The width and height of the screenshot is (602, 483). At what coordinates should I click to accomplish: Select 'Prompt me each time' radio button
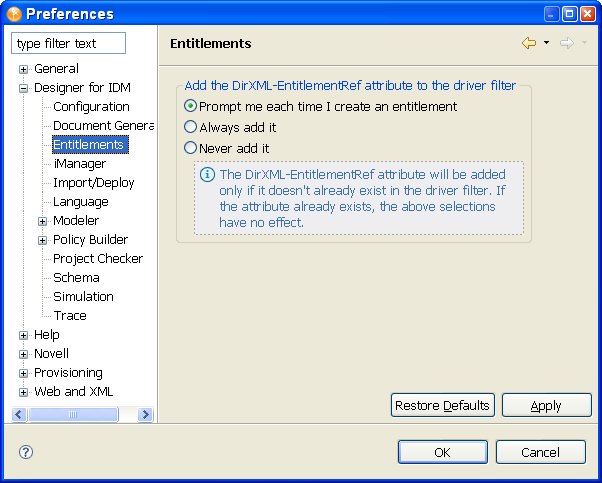coord(191,106)
